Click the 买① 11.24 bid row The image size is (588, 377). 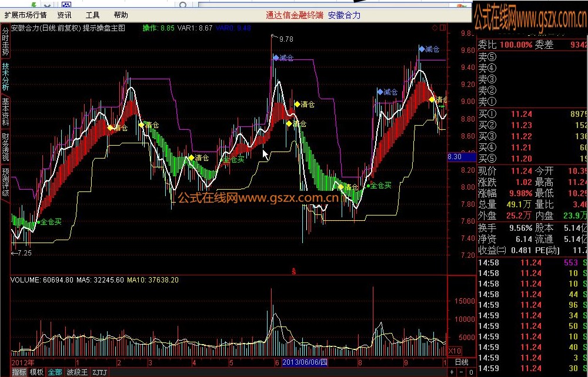coord(532,114)
